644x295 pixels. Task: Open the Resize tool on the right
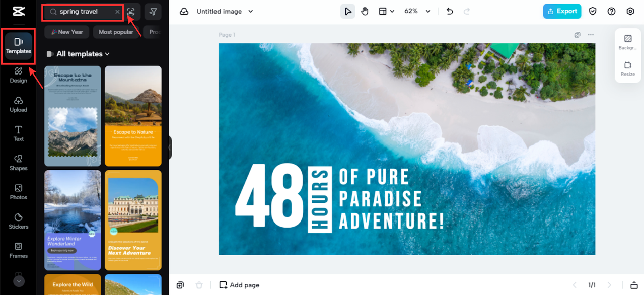tap(628, 69)
